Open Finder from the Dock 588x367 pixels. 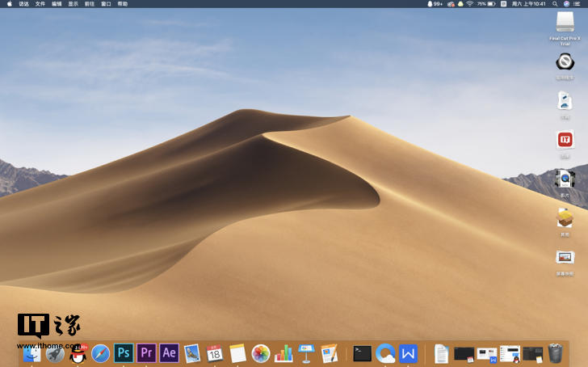31,353
